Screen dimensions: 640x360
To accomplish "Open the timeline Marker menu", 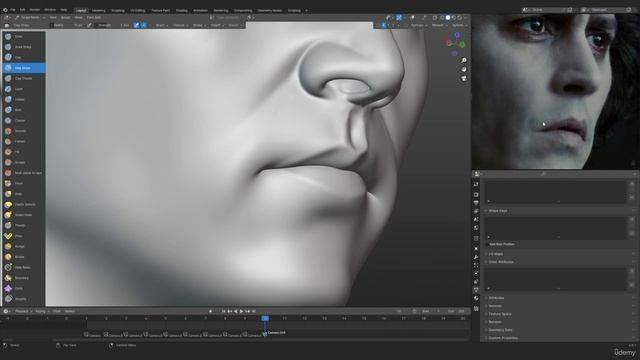I will 70,311.
